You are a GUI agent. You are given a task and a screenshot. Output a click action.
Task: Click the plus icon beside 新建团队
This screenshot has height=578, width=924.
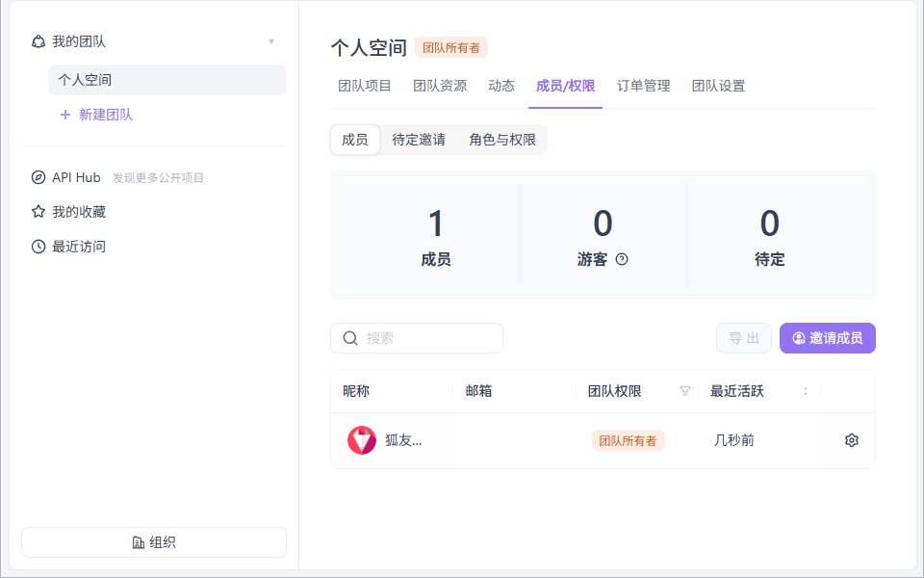click(65, 115)
